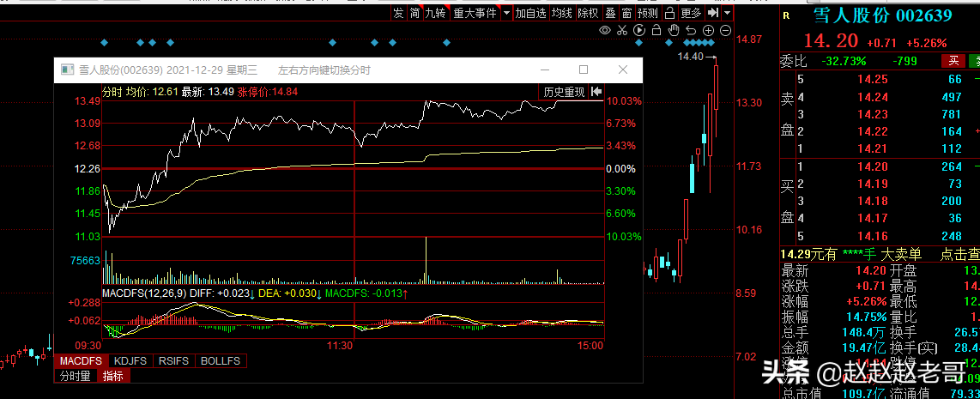Viewport: 980px width, 399px height.
Task: Click the 重大事件 toolbar button
Action: (475, 13)
